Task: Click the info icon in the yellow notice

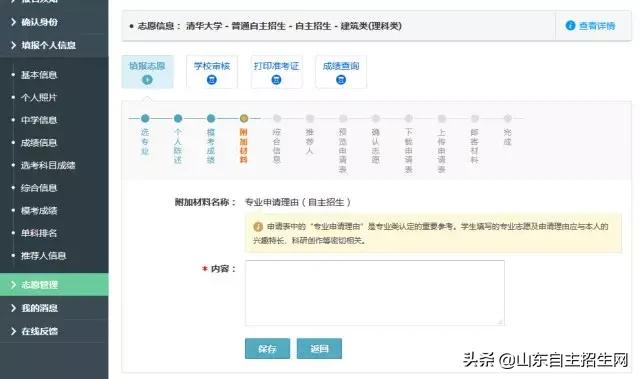Action: (x=258, y=226)
